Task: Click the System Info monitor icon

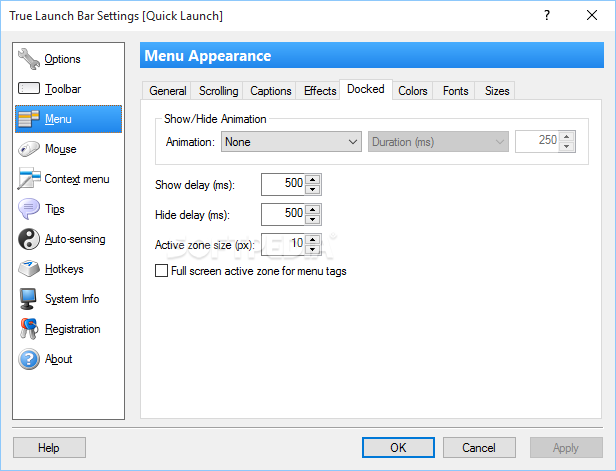Action: (x=29, y=299)
